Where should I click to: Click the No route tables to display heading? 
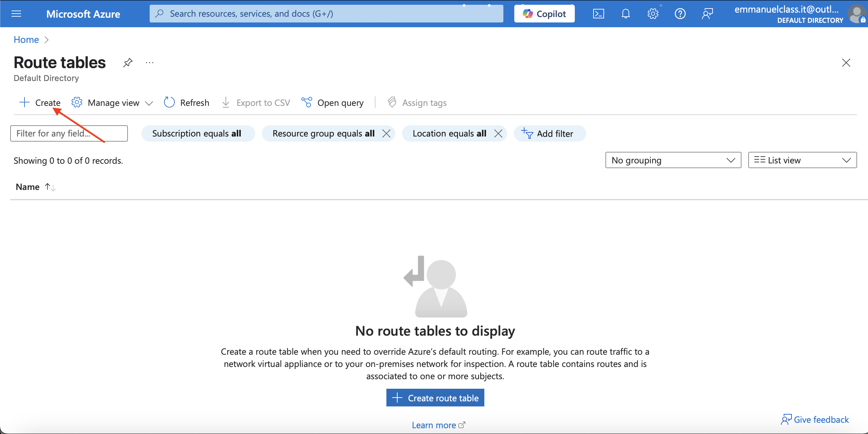435,331
